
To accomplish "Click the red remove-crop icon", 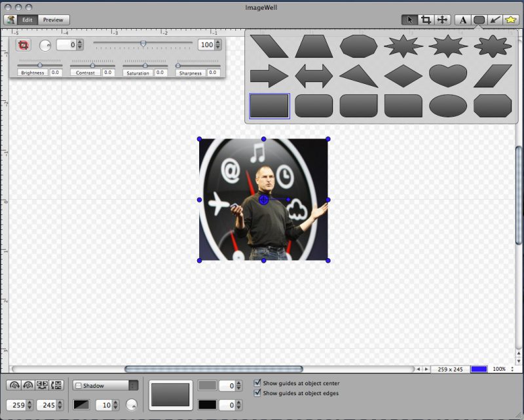I will click(x=23, y=45).
